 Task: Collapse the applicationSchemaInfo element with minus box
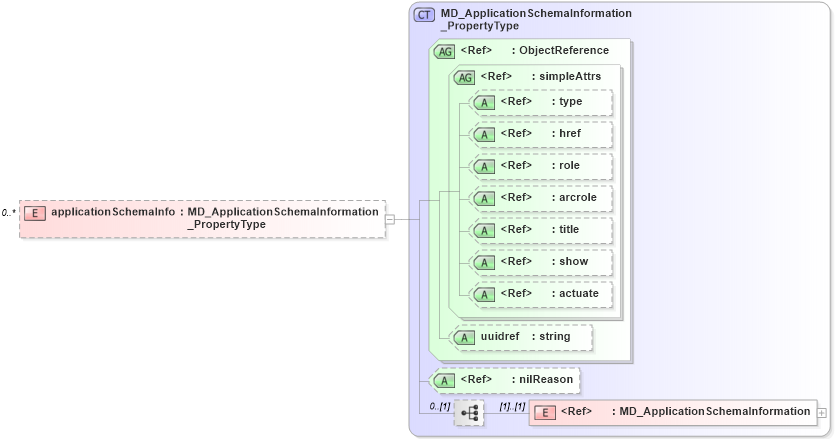pos(390,219)
